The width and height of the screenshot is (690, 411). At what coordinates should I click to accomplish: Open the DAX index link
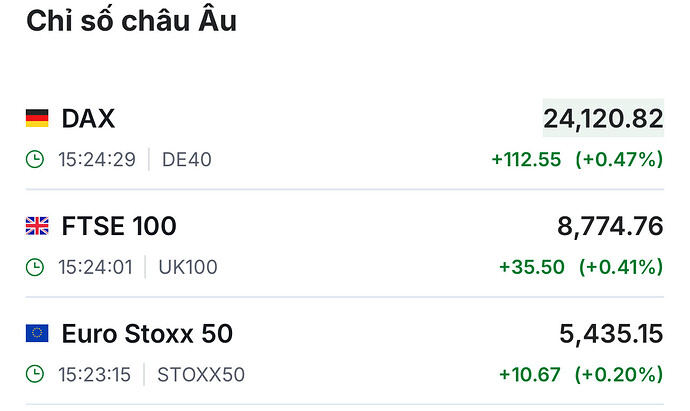88,119
